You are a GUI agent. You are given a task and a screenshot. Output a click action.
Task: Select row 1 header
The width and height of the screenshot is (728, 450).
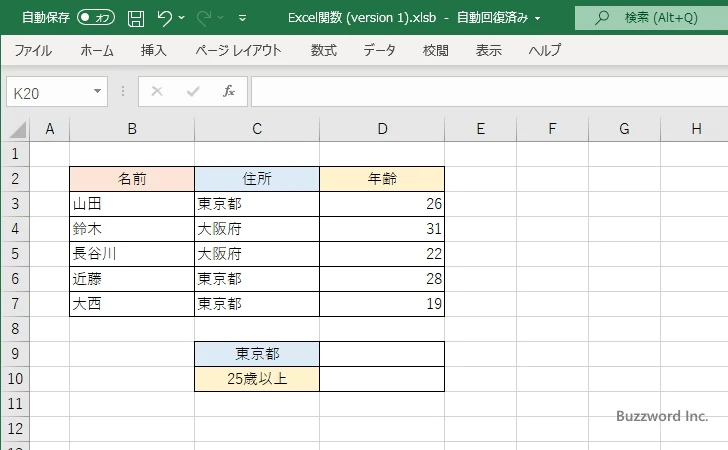tap(15, 154)
